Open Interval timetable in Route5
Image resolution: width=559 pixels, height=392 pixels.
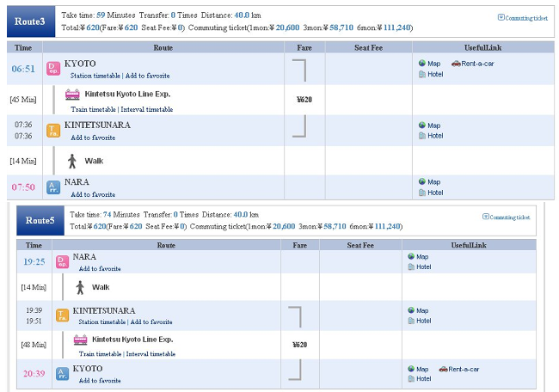pos(150,354)
